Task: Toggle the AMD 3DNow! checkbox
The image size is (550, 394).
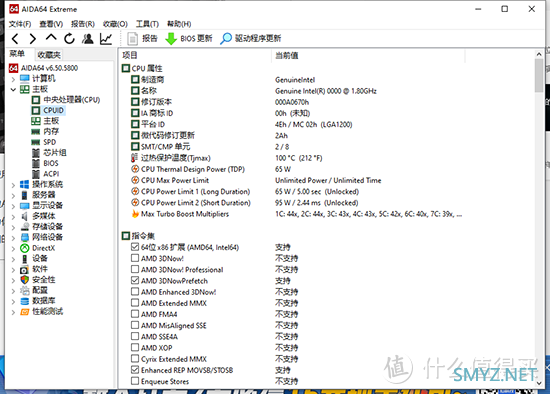Action: [x=135, y=258]
